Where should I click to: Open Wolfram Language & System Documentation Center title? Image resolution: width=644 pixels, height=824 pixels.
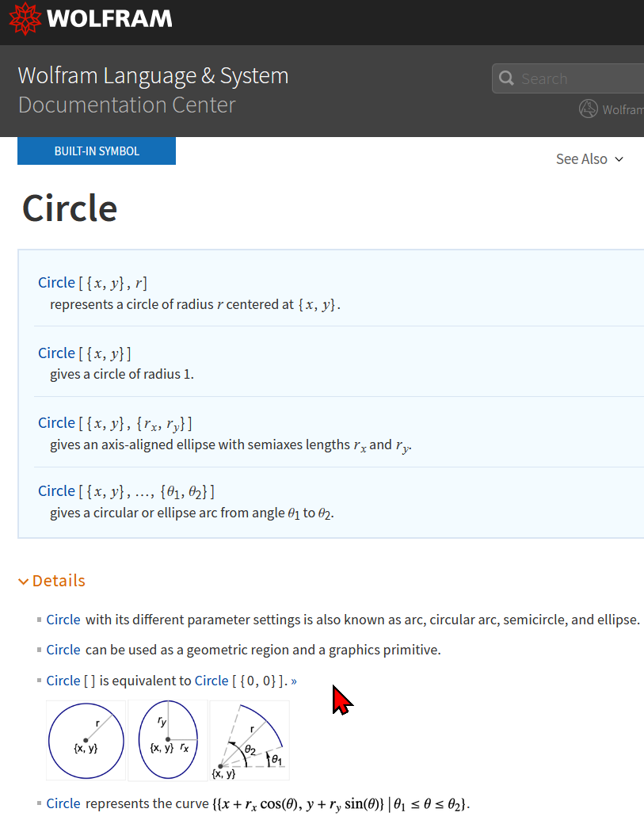tap(153, 90)
